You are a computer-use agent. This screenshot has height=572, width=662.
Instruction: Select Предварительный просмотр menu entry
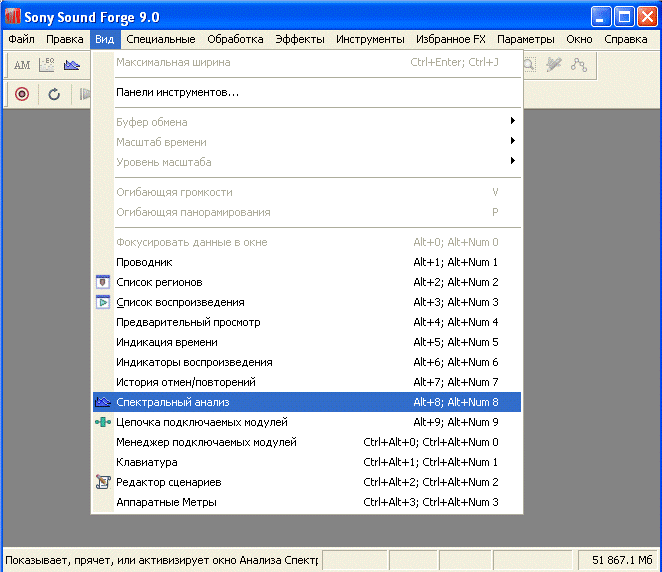coord(307,322)
